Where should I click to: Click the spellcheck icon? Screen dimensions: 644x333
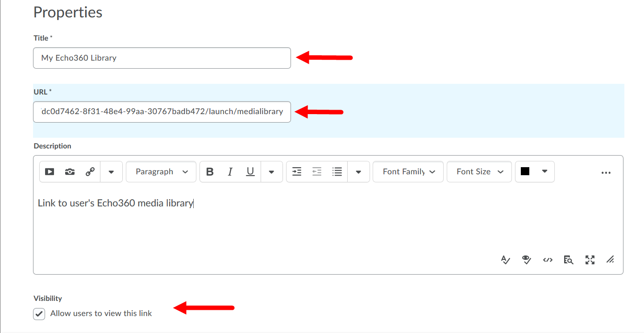[x=505, y=260]
